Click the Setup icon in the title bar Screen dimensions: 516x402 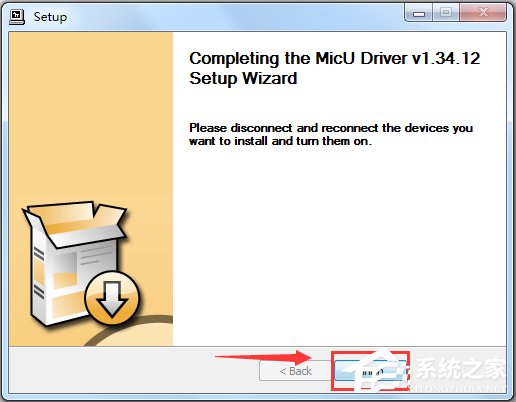(x=17, y=17)
